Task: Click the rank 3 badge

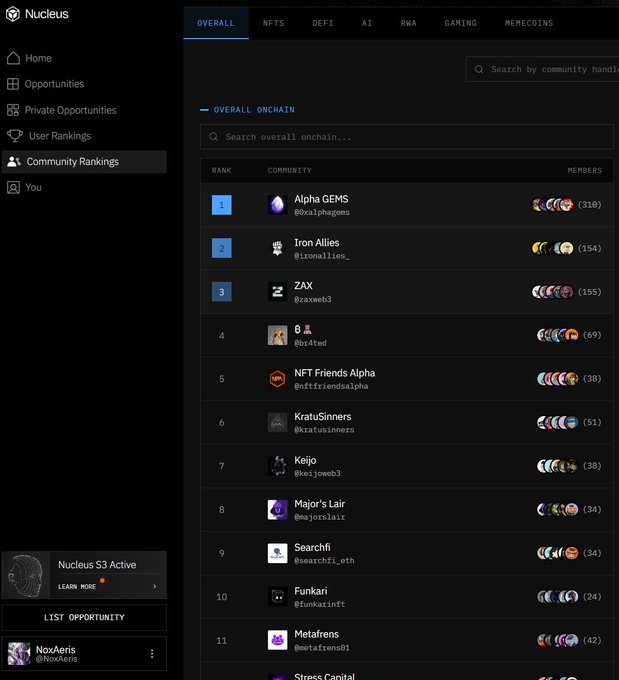Action: [222, 292]
